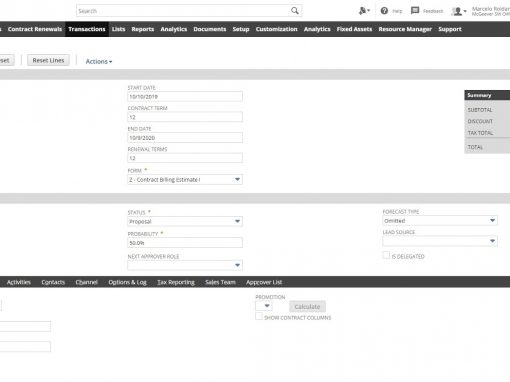The height and width of the screenshot is (382, 510).
Task: Click the Help link
Action: (x=397, y=11)
